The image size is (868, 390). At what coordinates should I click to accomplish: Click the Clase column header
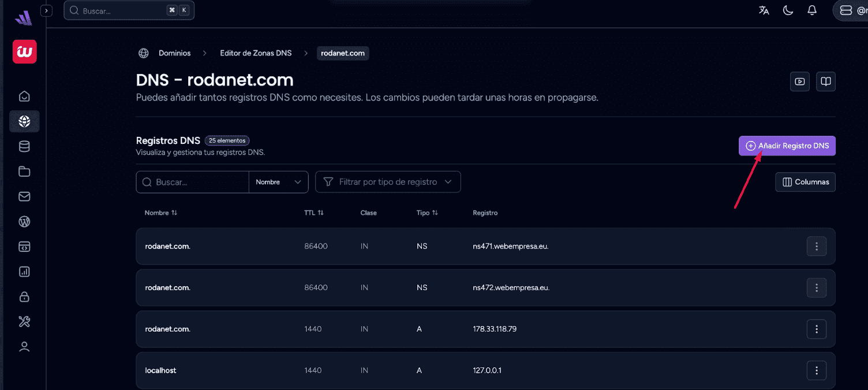[x=368, y=213]
